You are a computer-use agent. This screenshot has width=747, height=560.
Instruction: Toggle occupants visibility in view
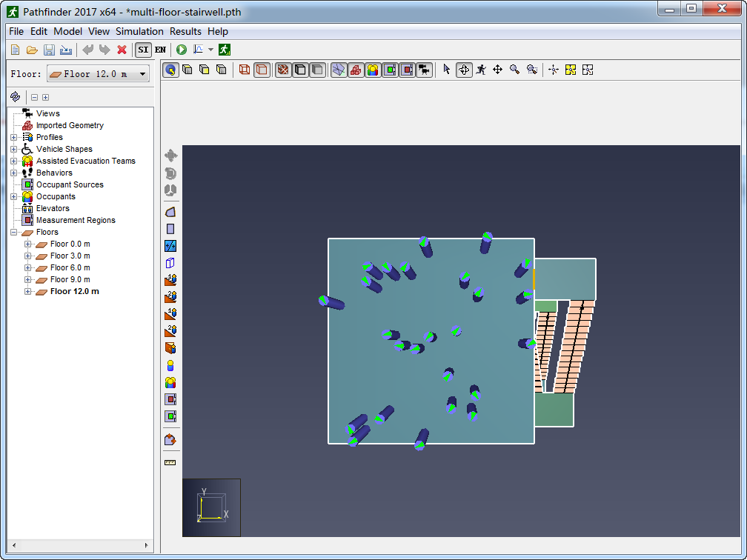point(373,70)
